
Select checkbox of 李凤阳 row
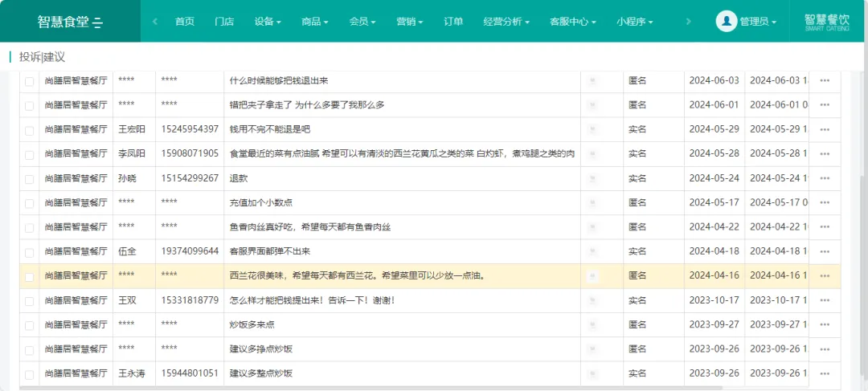tap(30, 154)
